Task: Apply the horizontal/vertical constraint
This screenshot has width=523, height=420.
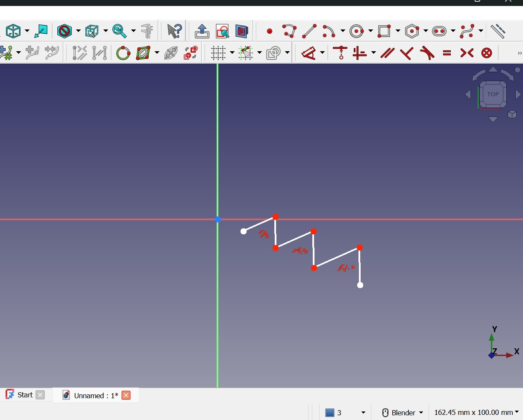Action: tap(360, 53)
